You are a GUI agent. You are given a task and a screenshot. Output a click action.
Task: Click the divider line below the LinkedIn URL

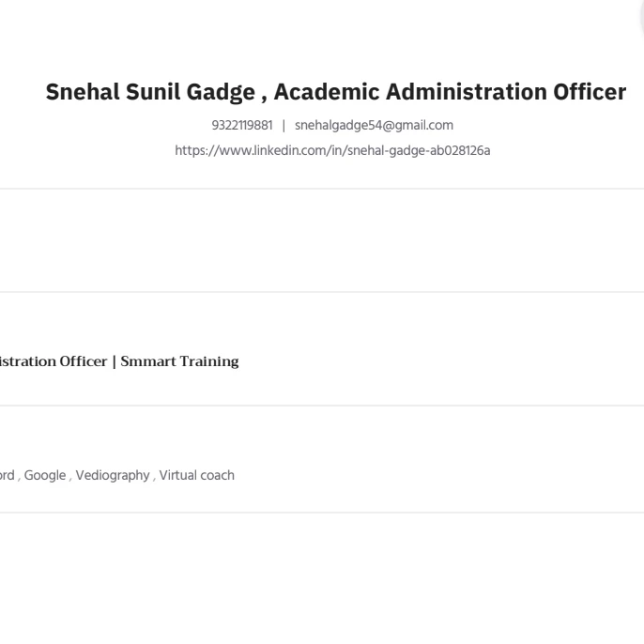pyautogui.click(x=322, y=189)
